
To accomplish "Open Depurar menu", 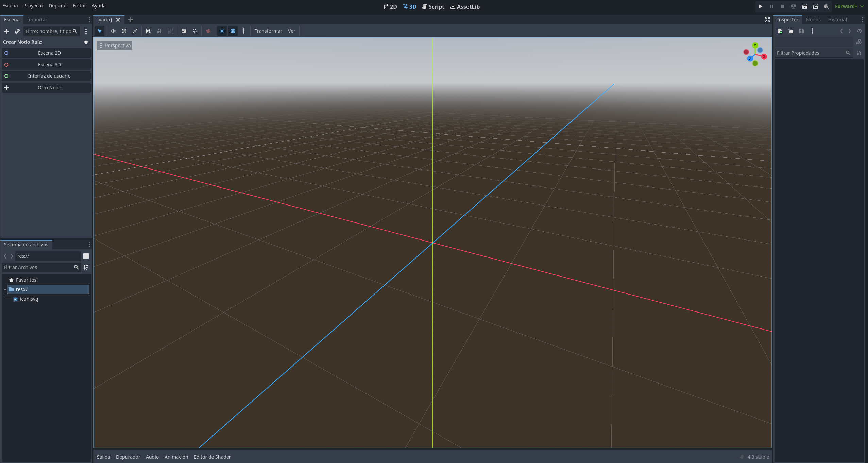I will 58,6.
